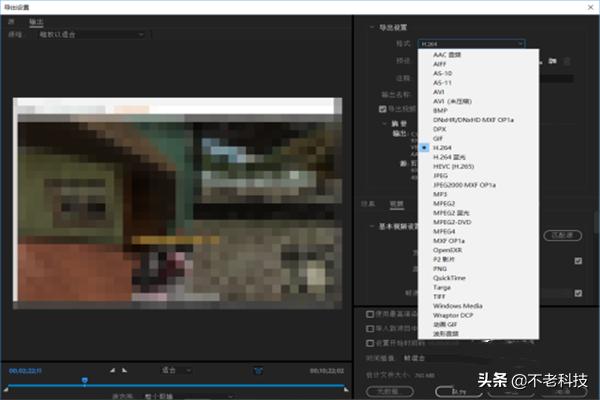Choose H.264 Blu-ray format
Viewport: 600px width, 400px height.
[449, 157]
